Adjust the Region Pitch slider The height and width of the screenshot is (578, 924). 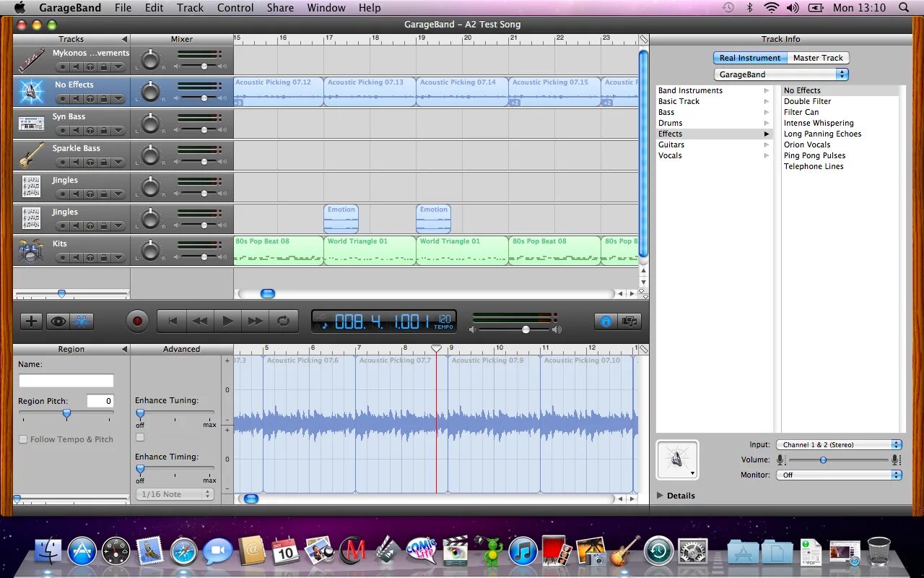click(x=66, y=415)
